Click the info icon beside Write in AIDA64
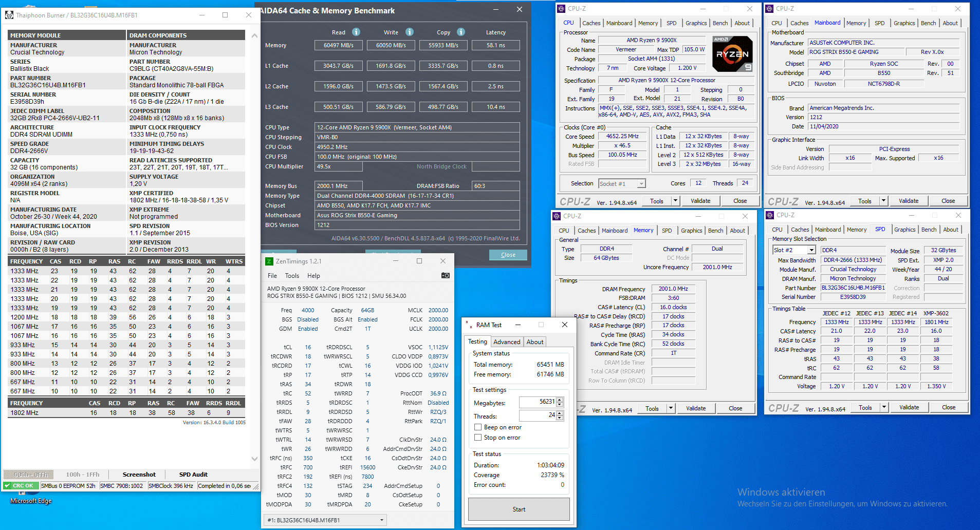980x530 pixels. coord(410,32)
